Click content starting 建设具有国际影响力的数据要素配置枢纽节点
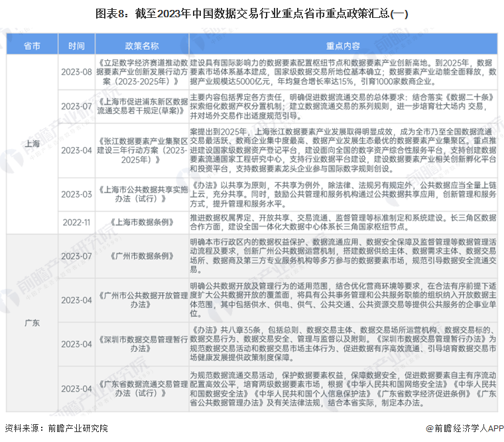The width and height of the screenshot is (504, 442). [343, 72]
